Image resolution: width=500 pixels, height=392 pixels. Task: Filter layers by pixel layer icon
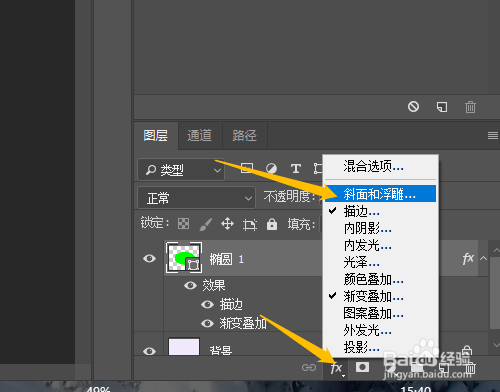click(x=247, y=168)
